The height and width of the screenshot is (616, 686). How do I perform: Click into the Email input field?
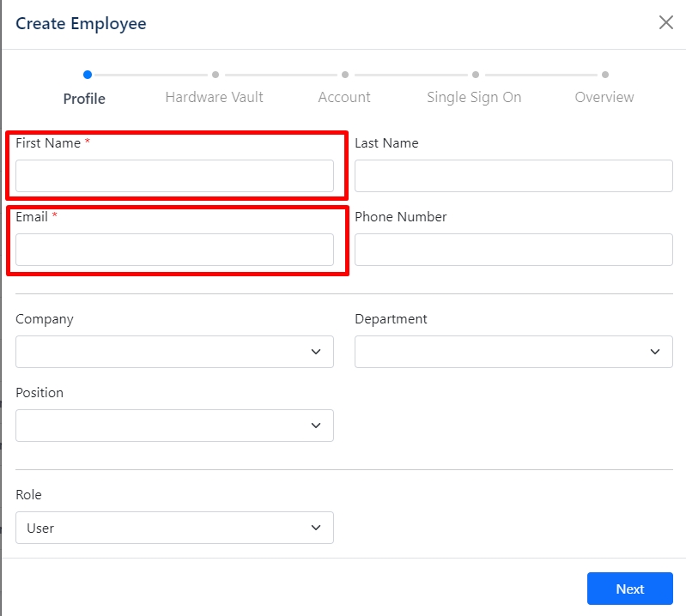tap(174, 250)
